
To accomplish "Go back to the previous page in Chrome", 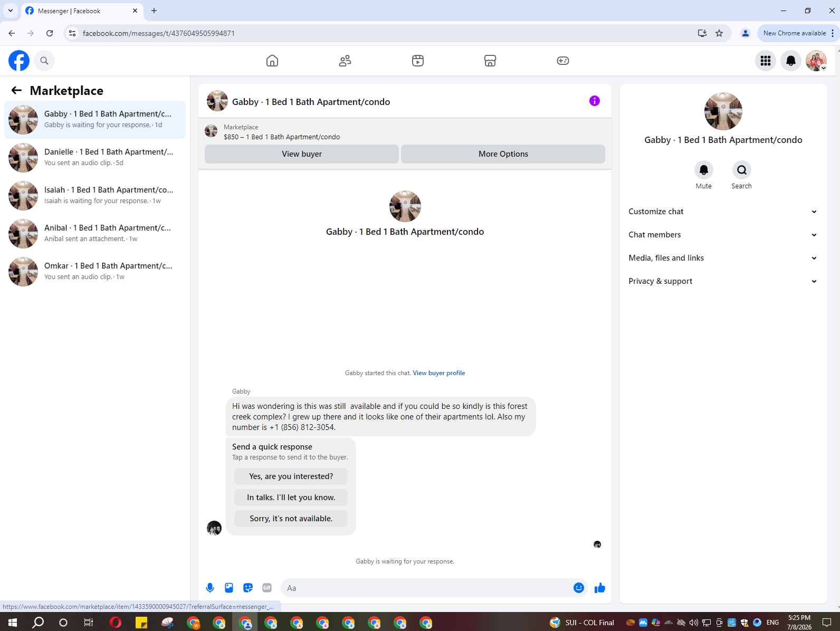I will [x=12, y=33].
